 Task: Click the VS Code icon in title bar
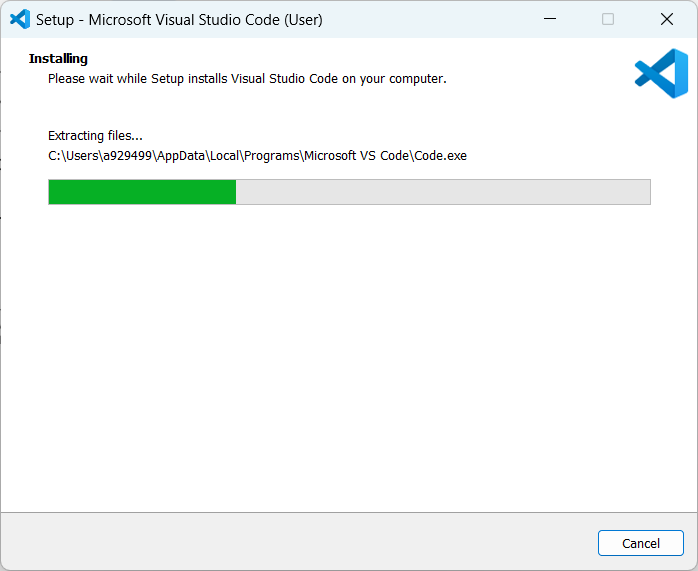click(x=20, y=19)
